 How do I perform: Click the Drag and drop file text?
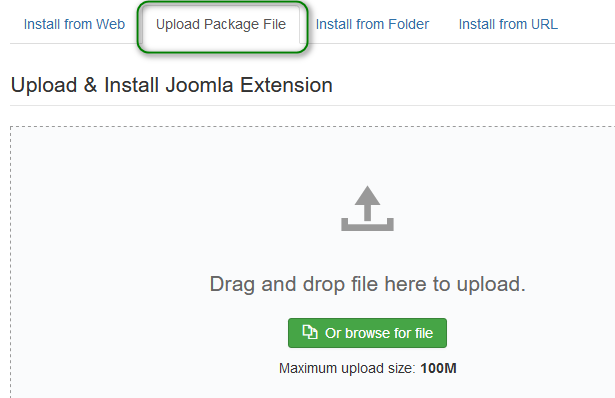(x=367, y=284)
